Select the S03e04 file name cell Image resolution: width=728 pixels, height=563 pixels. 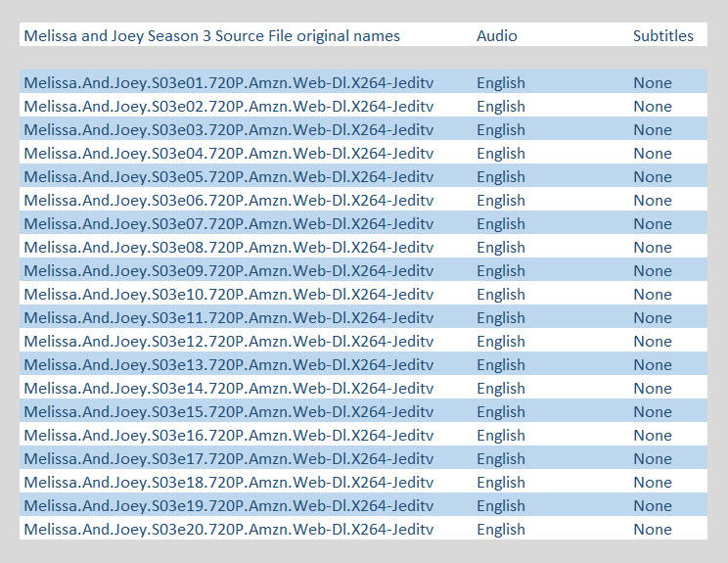point(229,154)
